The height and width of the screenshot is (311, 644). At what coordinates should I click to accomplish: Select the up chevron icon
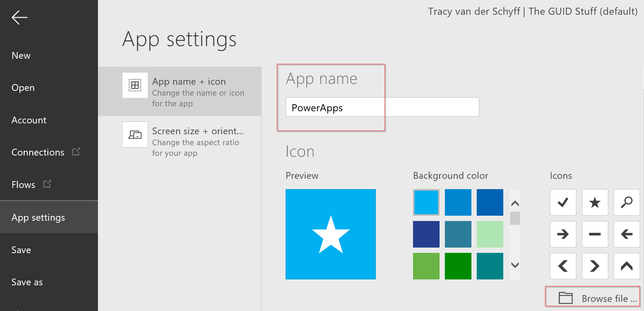(627, 266)
